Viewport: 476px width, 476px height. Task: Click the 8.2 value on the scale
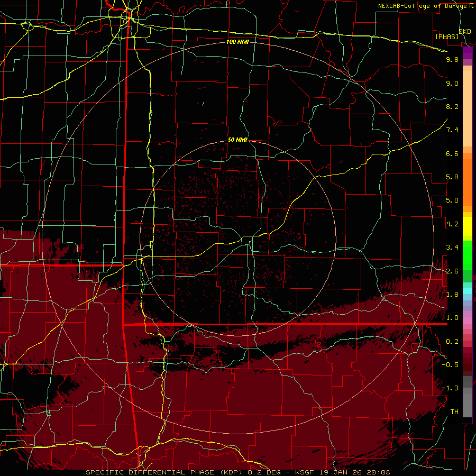452,106
